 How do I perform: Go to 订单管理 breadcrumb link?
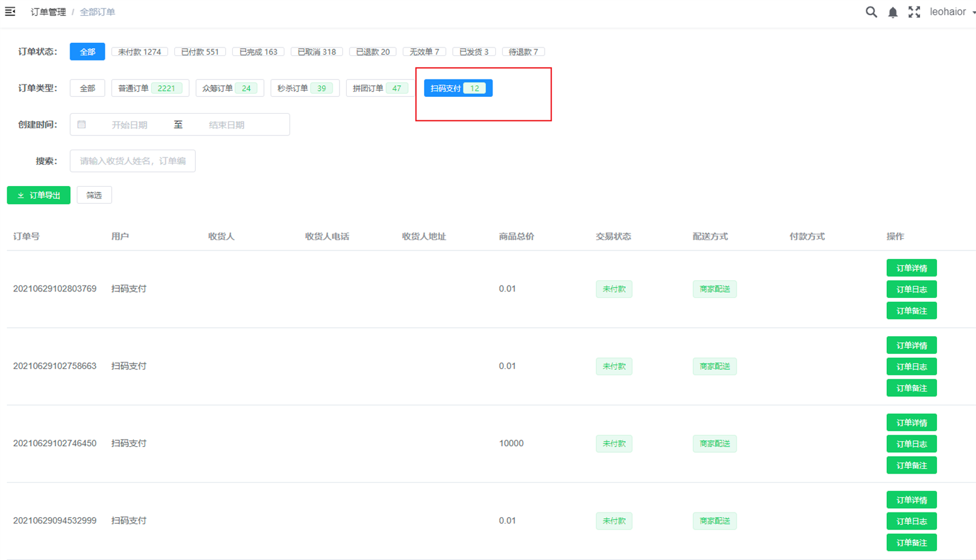48,12
